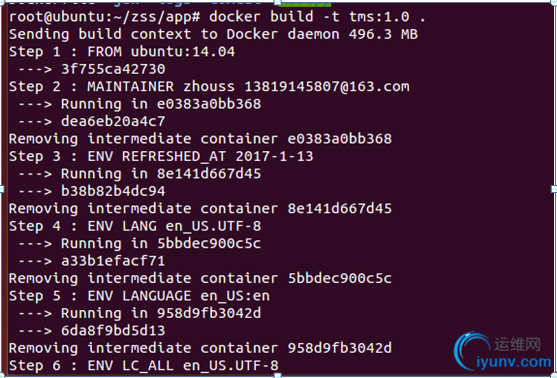Click the image ID 3f755ca42730
The image size is (557, 378).
[113, 69]
